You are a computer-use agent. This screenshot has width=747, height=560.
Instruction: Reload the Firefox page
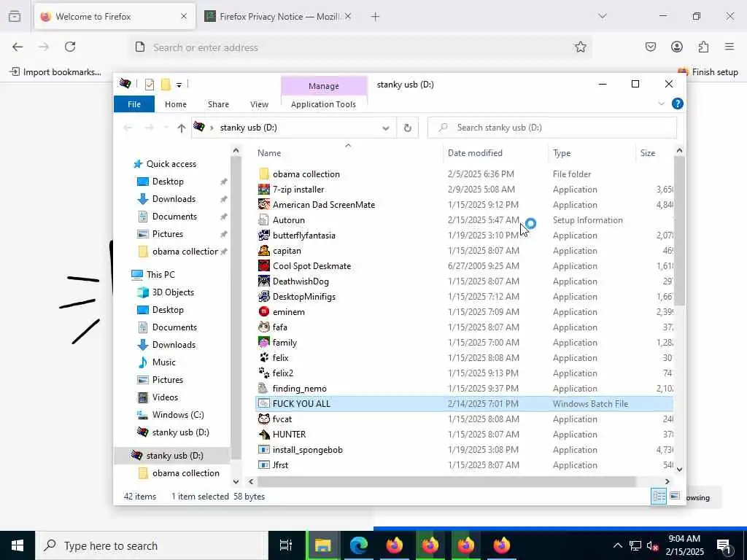pos(70,47)
